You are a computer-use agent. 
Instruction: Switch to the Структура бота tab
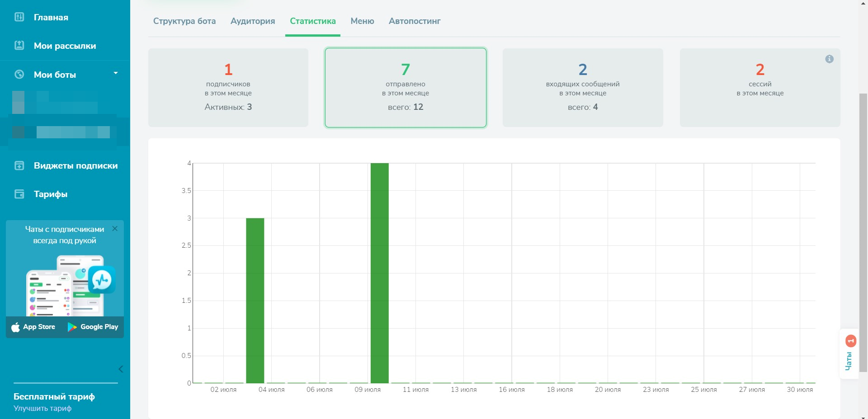(184, 21)
